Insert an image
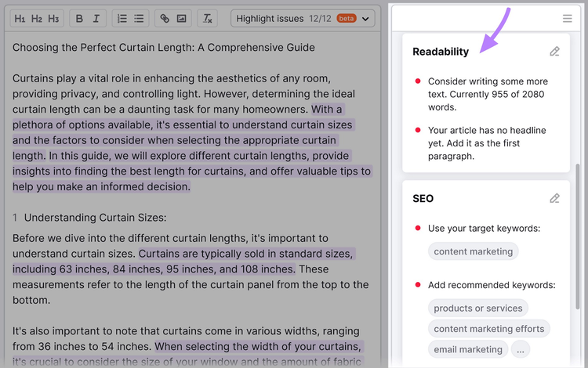Image resolution: width=588 pixels, height=368 pixels. point(182,18)
